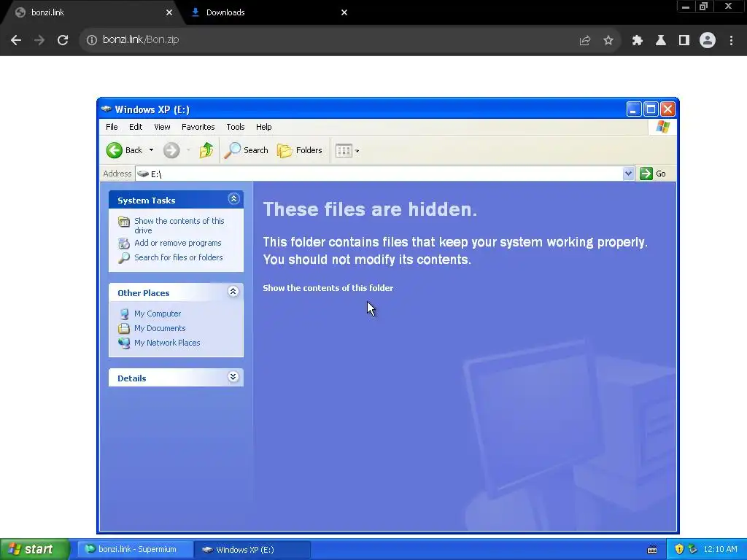Image resolution: width=747 pixels, height=560 pixels.
Task: Collapse the System Tasks panel
Action: coord(233,199)
